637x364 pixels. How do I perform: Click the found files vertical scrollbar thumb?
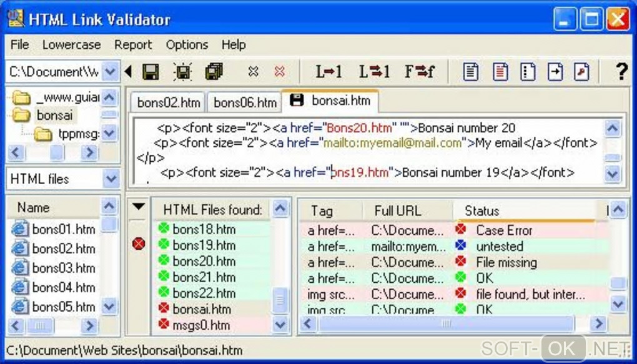point(280,300)
